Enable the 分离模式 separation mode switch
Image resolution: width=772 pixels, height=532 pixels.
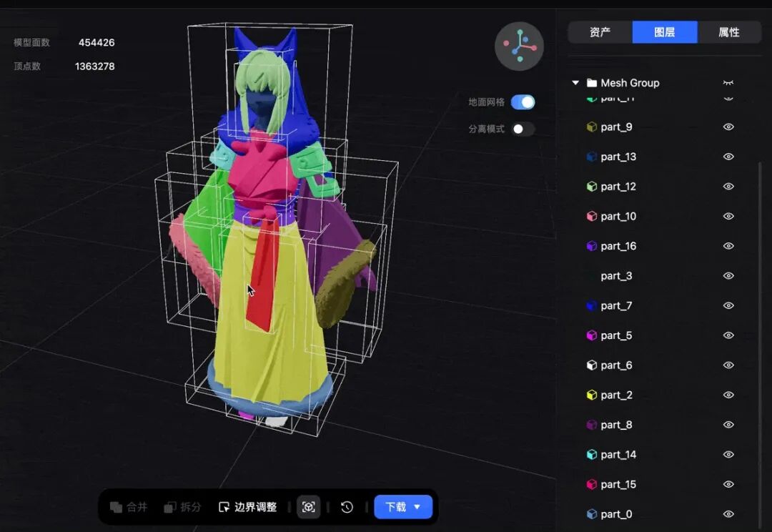[x=523, y=129]
